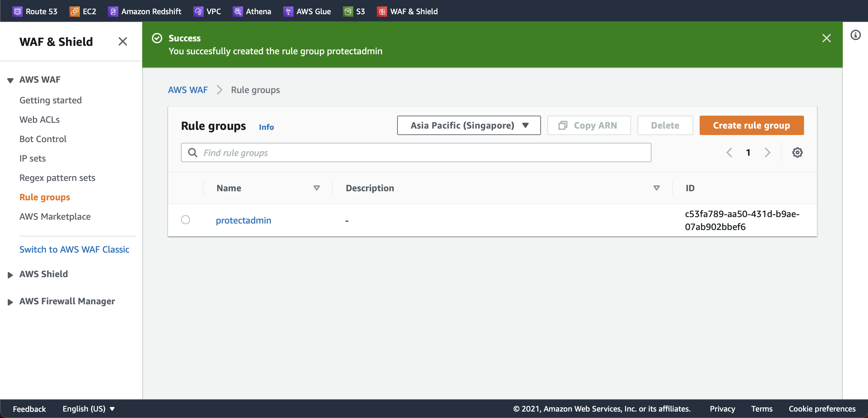Expand the AWS Shield sidebar section
The image size is (868, 418).
[10, 275]
